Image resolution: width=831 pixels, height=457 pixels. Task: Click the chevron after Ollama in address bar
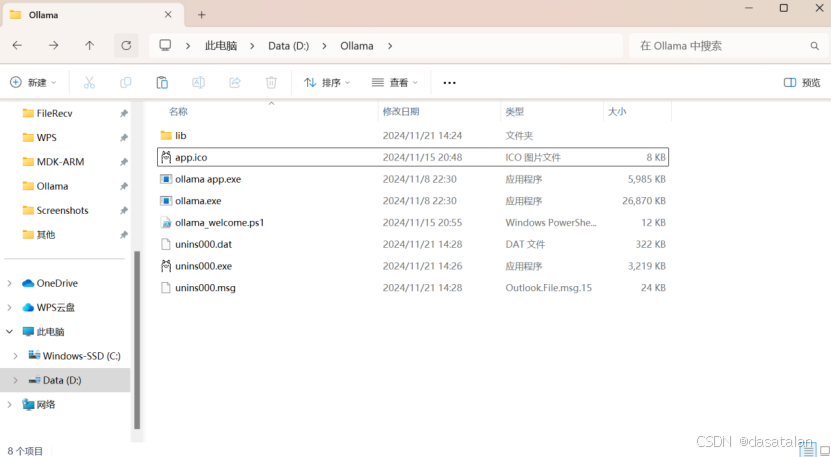pos(390,46)
